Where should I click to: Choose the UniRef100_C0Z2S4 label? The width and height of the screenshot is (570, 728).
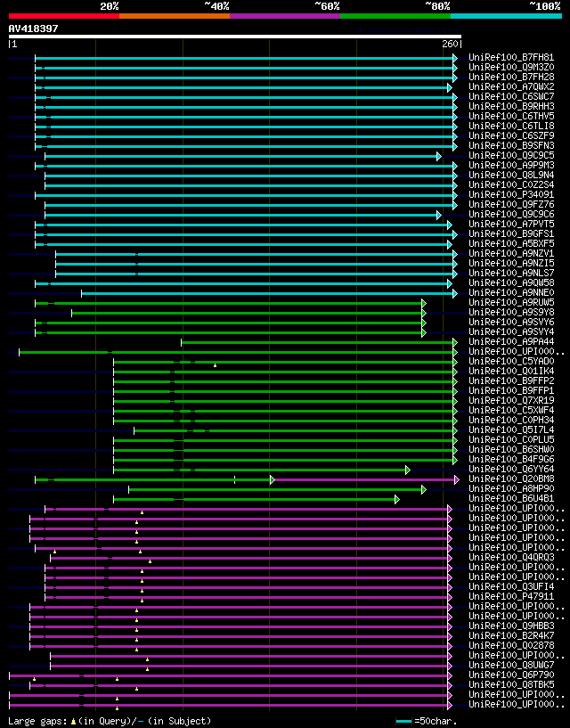511,184
